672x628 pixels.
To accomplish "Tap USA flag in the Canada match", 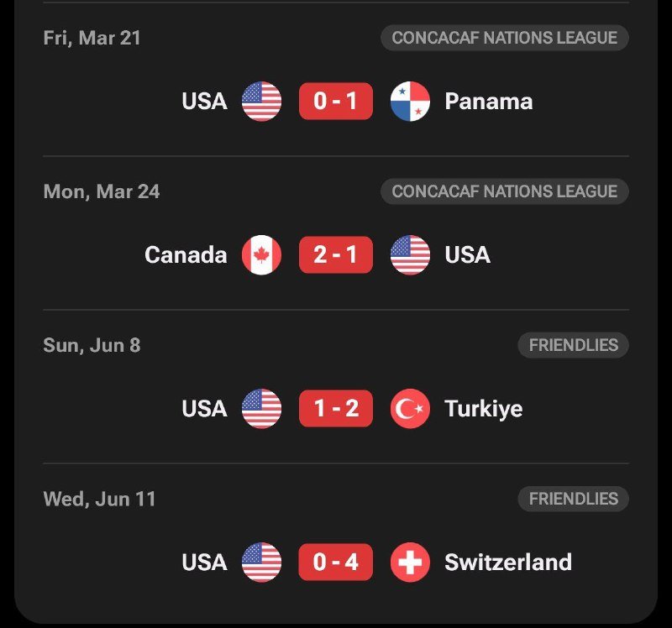I will coord(410,255).
